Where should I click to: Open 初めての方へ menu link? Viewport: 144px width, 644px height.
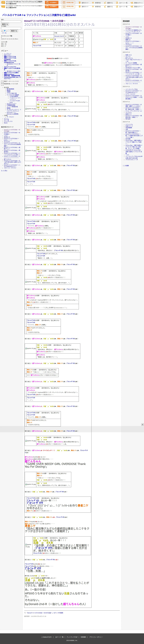click(8, 55)
